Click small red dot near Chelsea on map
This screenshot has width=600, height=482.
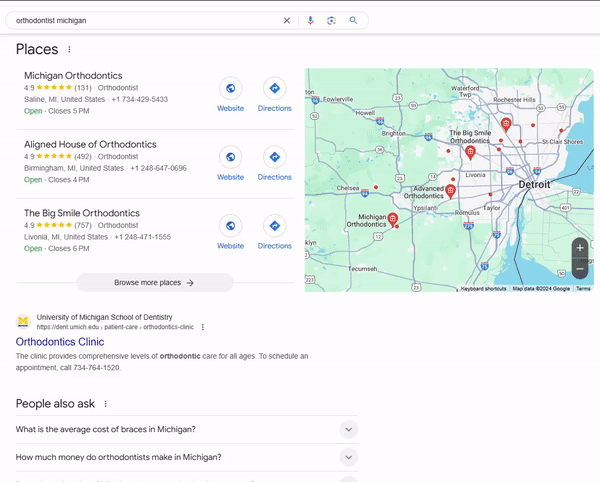(376, 187)
